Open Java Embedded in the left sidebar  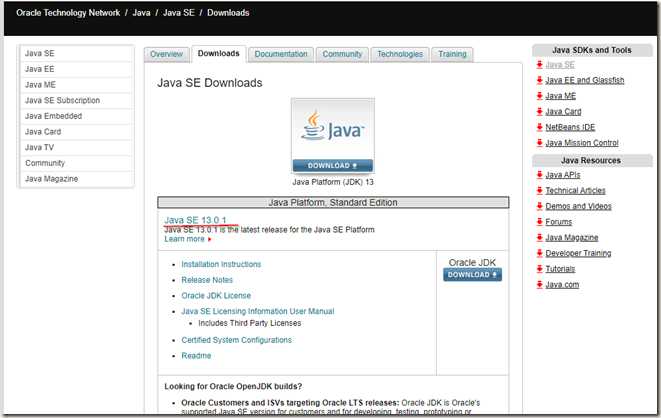pyautogui.click(x=77, y=116)
